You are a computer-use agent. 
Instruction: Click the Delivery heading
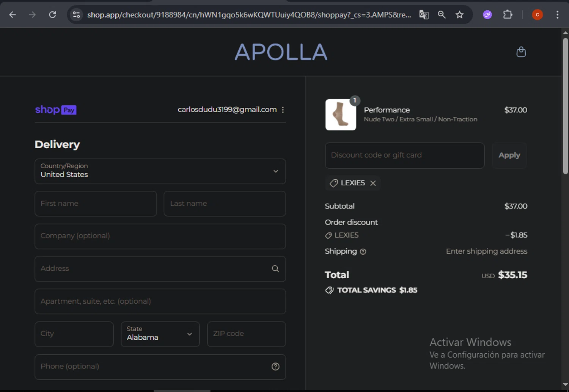pyautogui.click(x=57, y=144)
